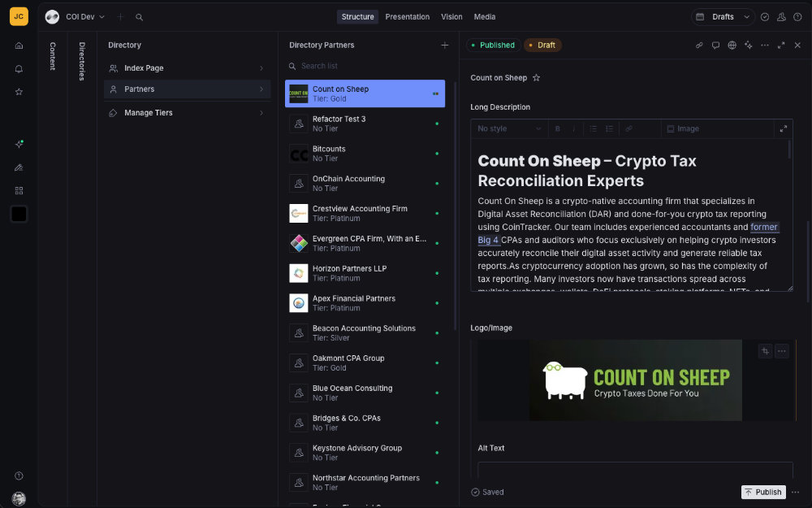Select the Content vertical tab
The image size is (812, 508).
(53, 56)
